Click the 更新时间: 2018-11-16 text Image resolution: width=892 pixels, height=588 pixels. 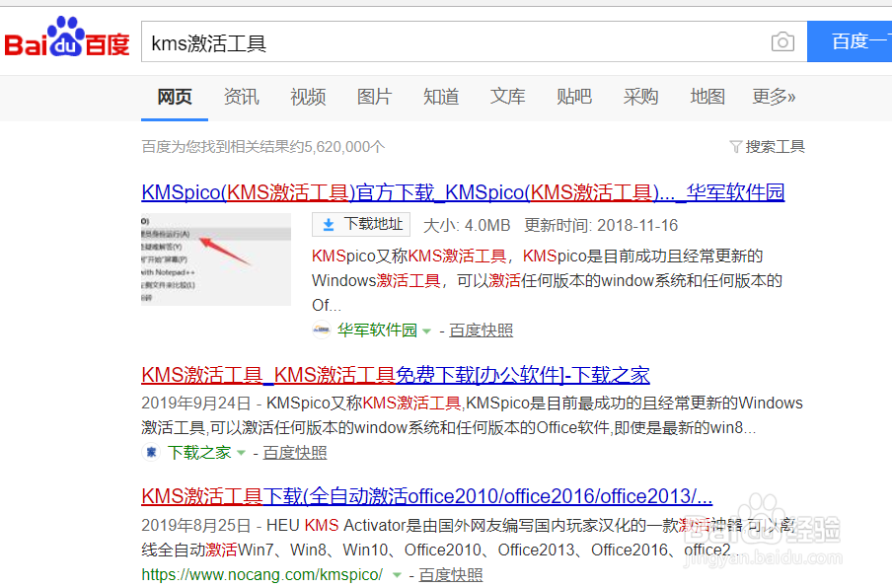point(601,226)
